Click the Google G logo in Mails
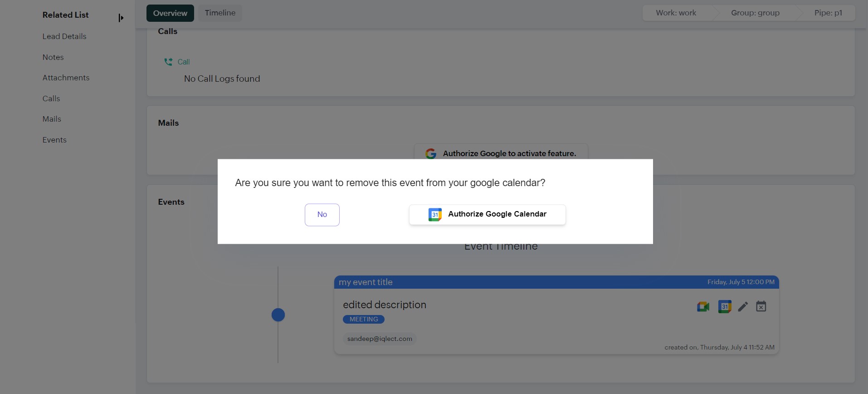This screenshot has width=868, height=394. tap(431, 153)
